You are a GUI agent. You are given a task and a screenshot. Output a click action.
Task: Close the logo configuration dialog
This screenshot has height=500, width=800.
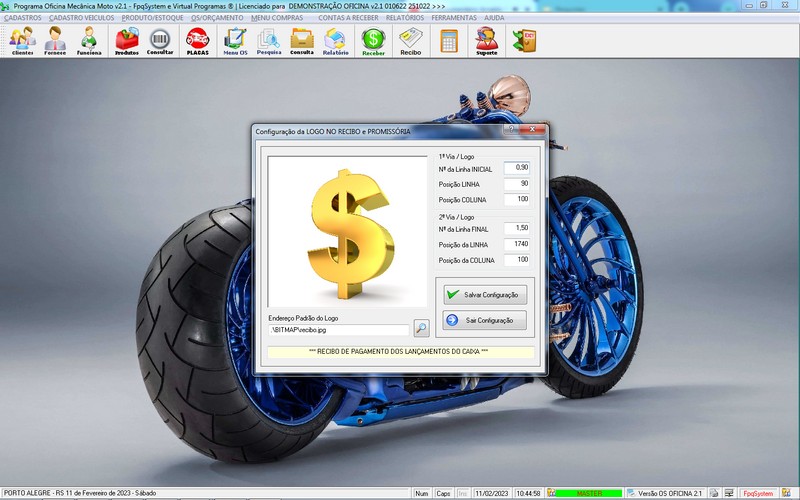tap(532, 129)
